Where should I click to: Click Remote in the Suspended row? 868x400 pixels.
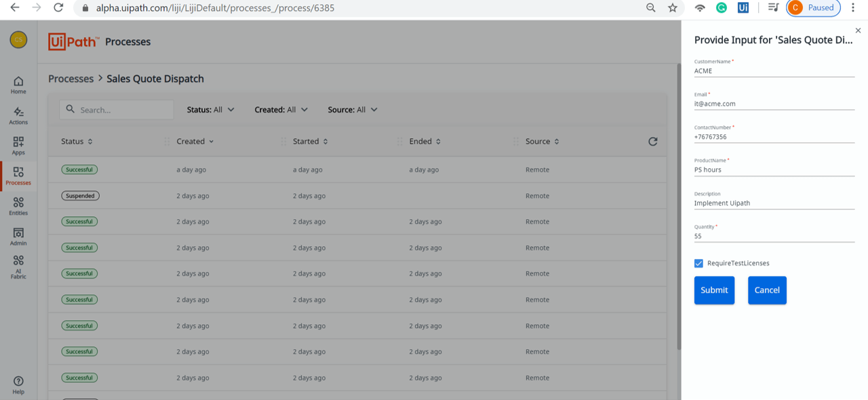537,196
